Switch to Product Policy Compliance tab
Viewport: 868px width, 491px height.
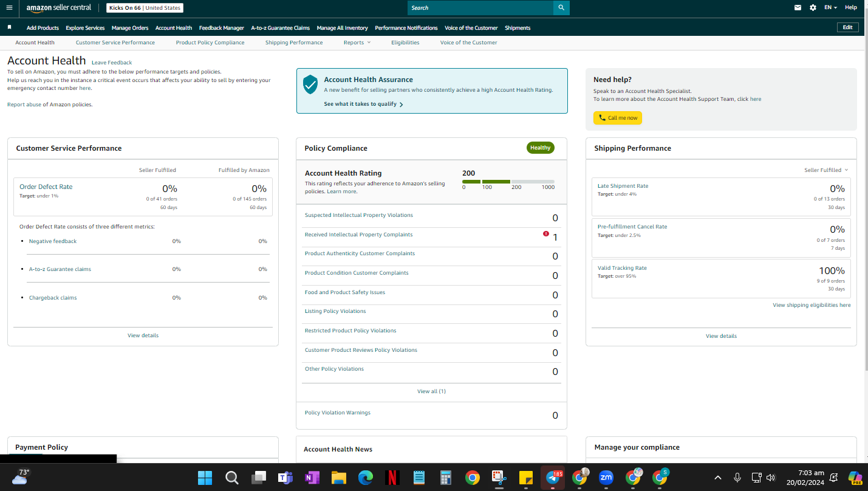click(210, 43)
